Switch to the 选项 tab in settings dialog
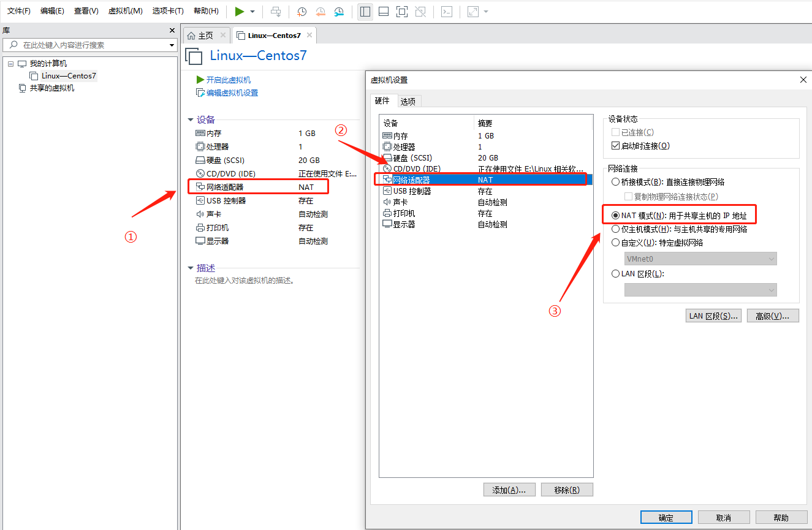The height and width of the screenshot is (530, 812). pyautogui.click(x=408, y=102)
